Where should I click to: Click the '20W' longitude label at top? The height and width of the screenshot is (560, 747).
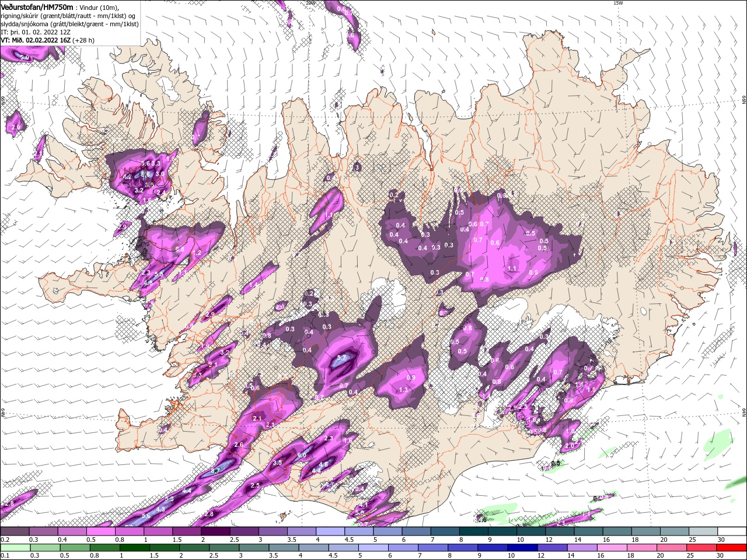[x=310, y=3]
